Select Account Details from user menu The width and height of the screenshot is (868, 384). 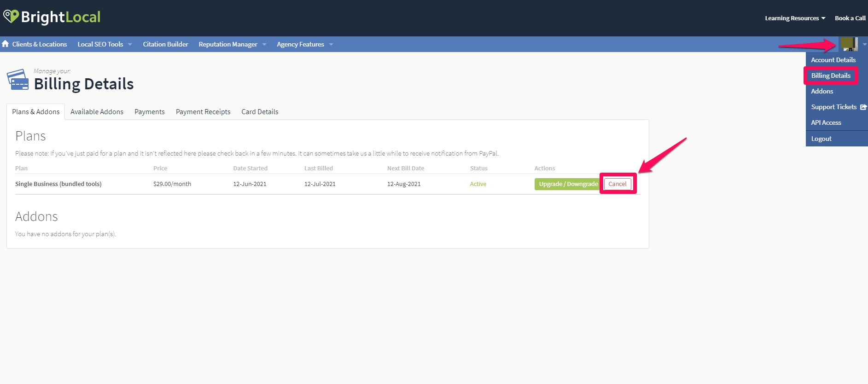pyautogui.click(x=833, y=60)
